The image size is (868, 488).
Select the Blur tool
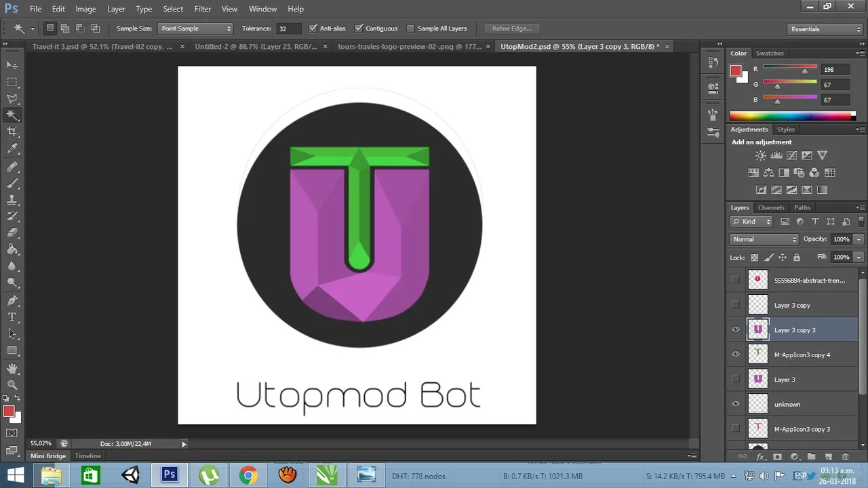pyautogui.click(x=12, y=266)
